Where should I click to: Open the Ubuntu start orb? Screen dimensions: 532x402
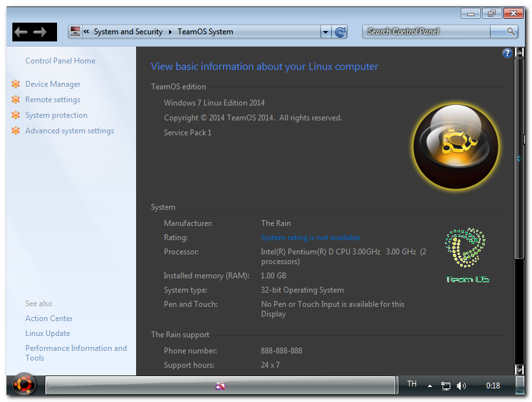(x=23, y=385)
